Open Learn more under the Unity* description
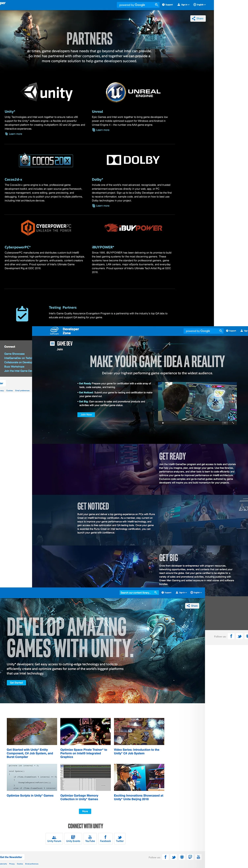This screenshot has width=248, height=868. [14, 134]
